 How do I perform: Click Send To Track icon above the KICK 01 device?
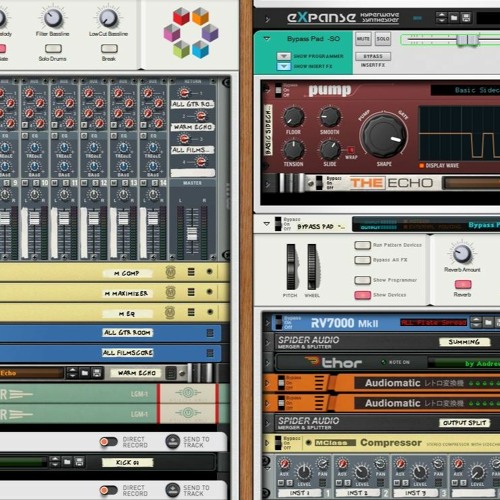[173, 442]
